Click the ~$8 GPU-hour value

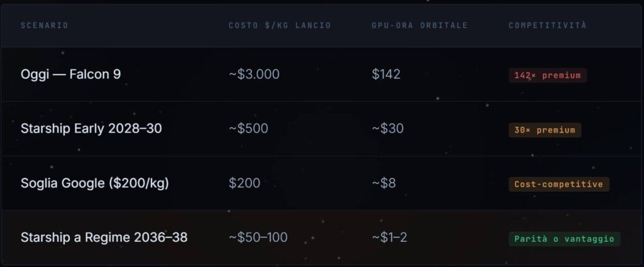coord(384,183)
